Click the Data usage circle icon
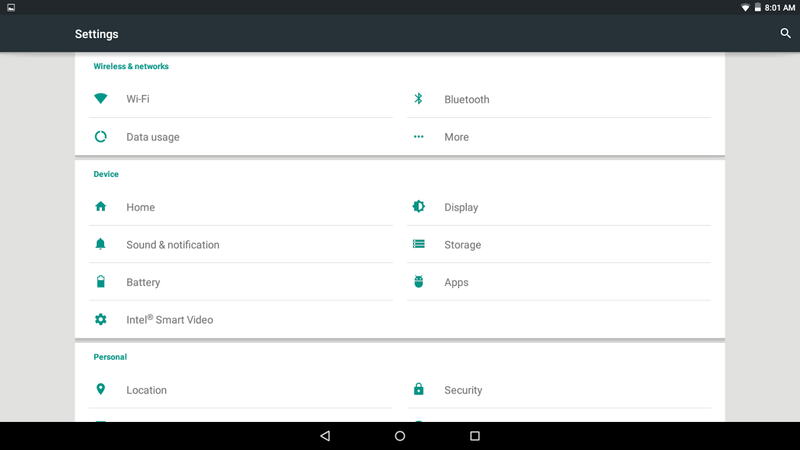This screenshot has height=450, width=800. tap(101, 137)
